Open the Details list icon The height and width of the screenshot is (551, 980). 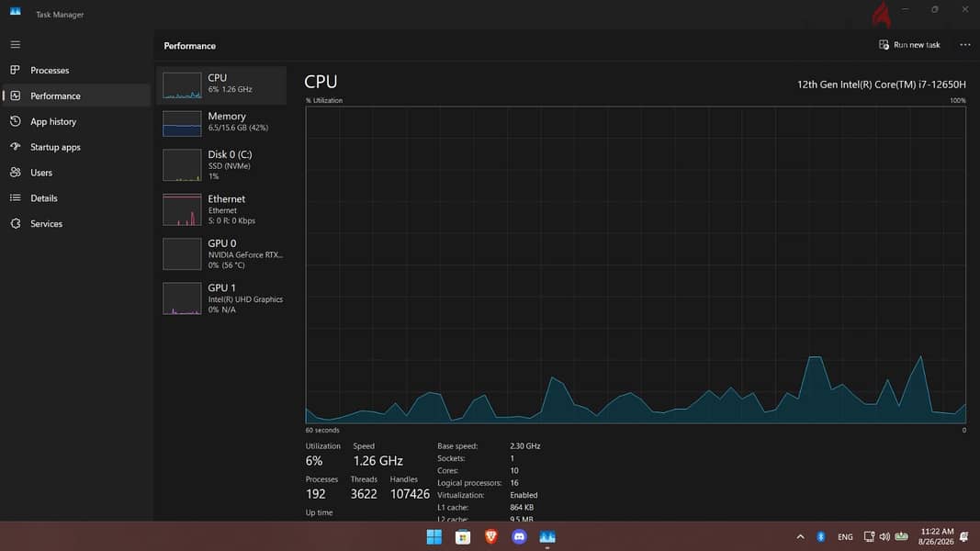pyautogui.click(x=15, y=198)
